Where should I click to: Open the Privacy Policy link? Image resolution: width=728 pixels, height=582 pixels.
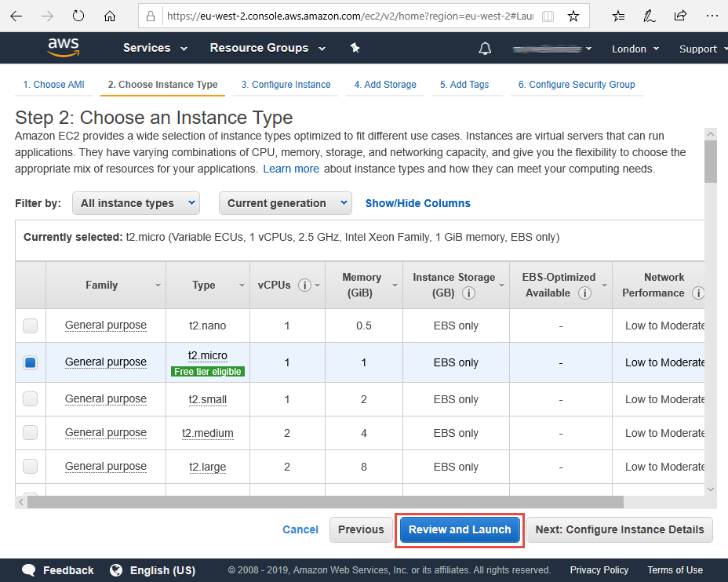pyautogui.click(x=599, y=570)
